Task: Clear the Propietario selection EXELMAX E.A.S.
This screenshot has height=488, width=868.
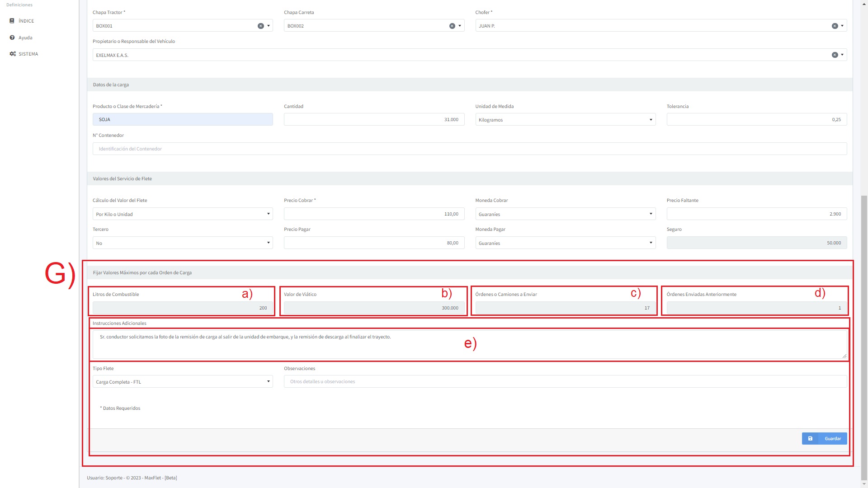Action: point(835,55)
